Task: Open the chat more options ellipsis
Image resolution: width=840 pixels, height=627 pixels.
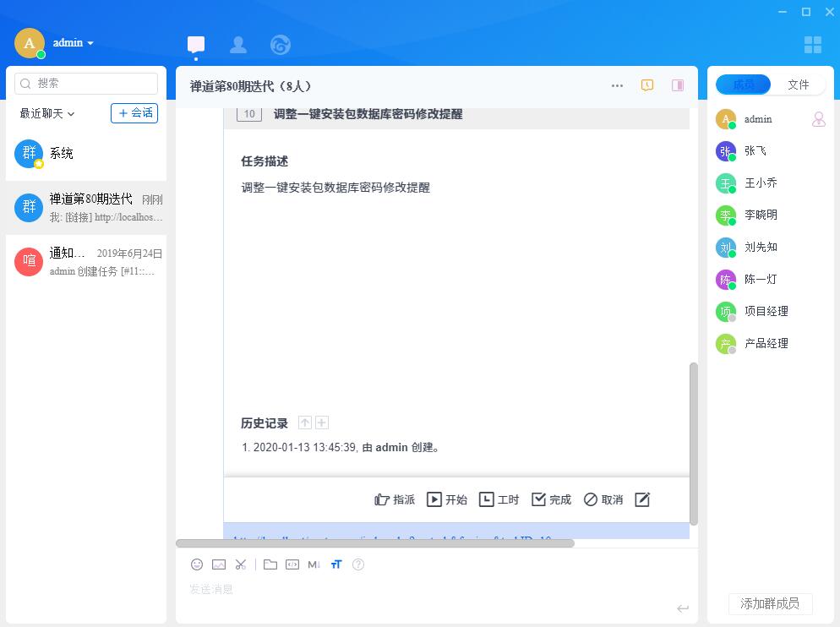Action: coord(617,85)
